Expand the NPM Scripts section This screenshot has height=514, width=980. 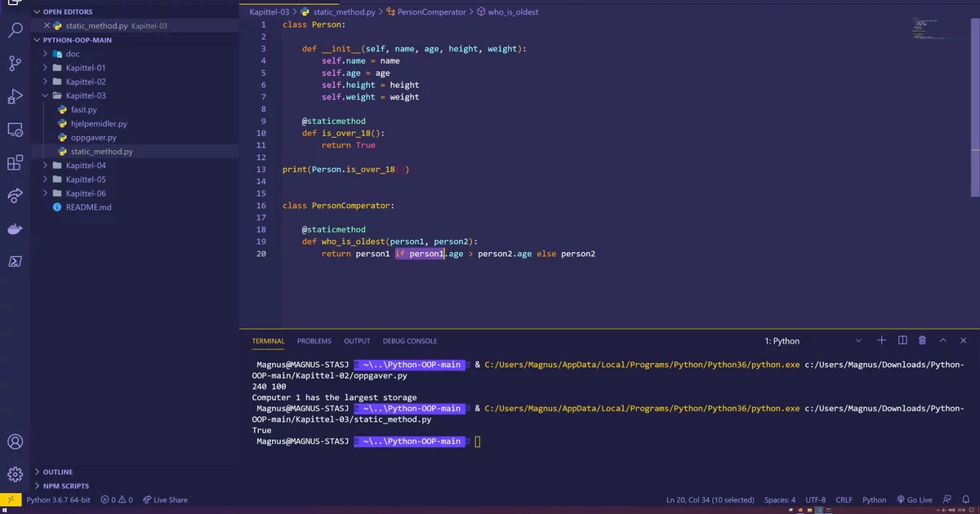coord(135,485)
